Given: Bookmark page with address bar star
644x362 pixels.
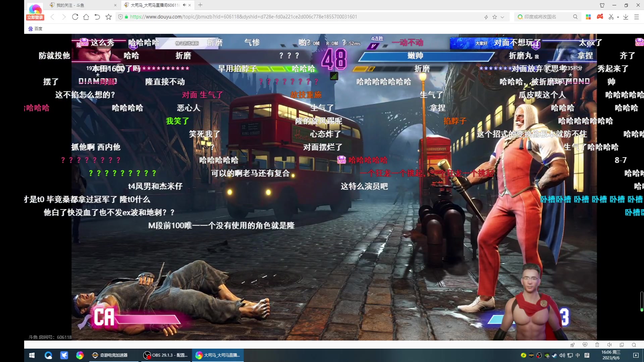Looking at the screenshot, I should [495, 17].
